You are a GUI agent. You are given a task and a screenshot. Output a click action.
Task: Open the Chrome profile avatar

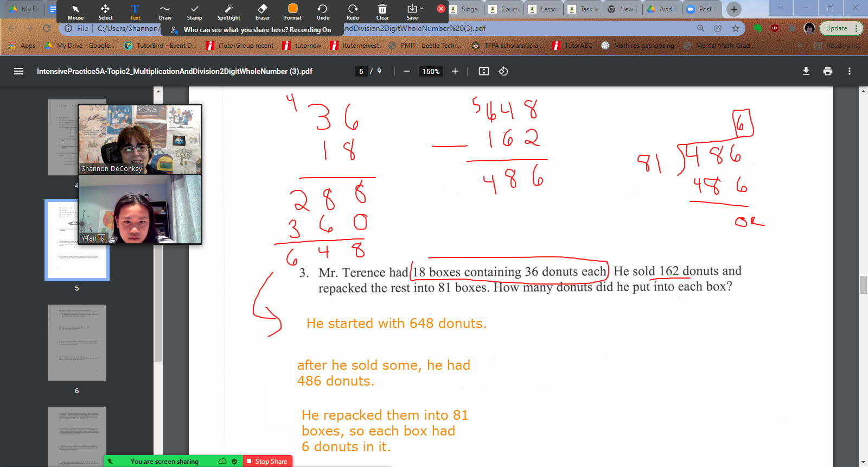coord(809,28)
